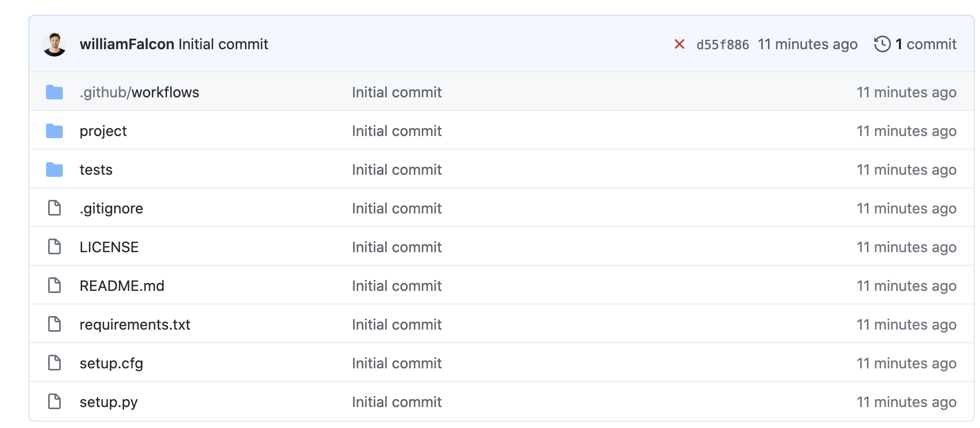Open the LICENSE file

tap(109, 247)
